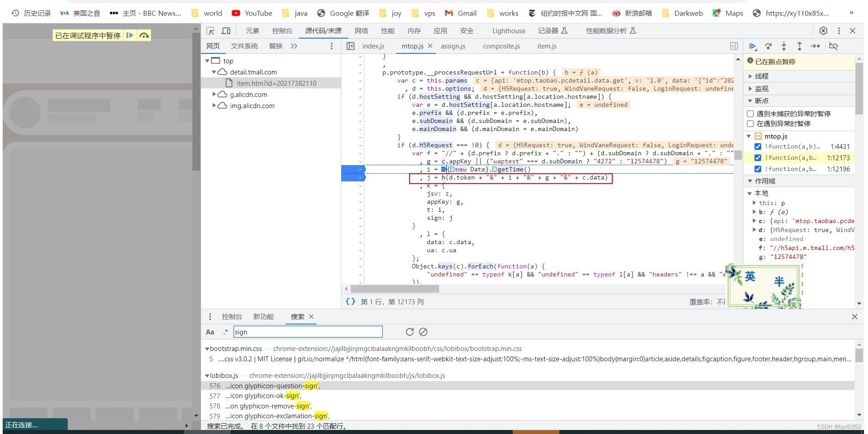Toggle the breakpoint marker on j = line

pos(354,177)
